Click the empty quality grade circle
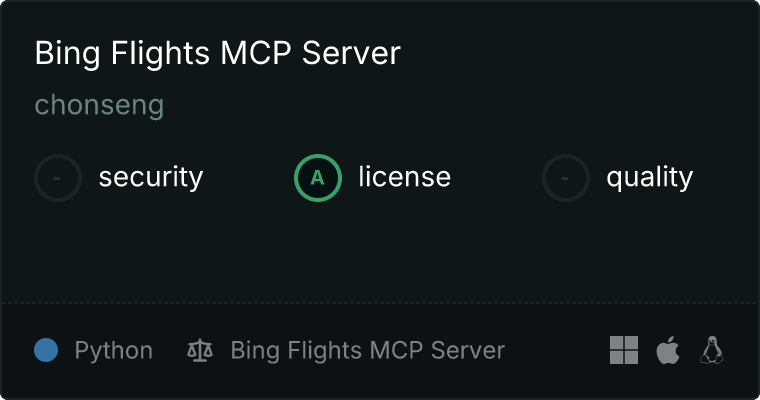Image resolution: width=760 pixels, height=400 pixels. [x=566, y=178]
